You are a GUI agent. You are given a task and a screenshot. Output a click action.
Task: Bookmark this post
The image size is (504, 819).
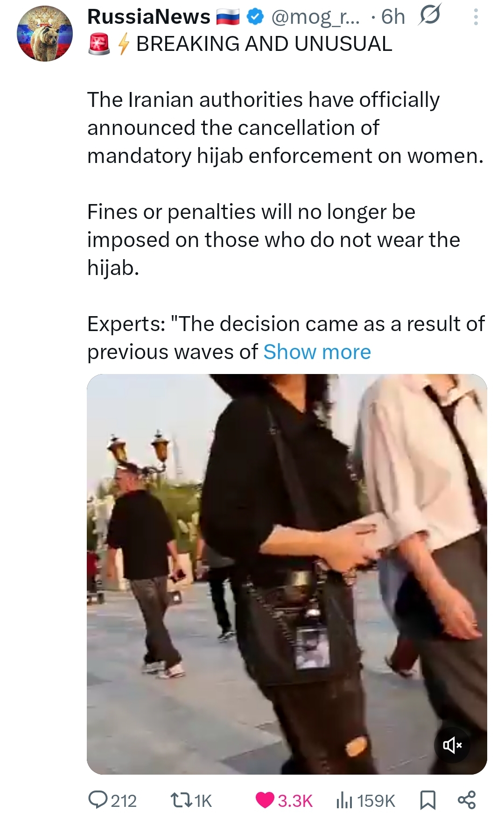click(x=427, y=800)
